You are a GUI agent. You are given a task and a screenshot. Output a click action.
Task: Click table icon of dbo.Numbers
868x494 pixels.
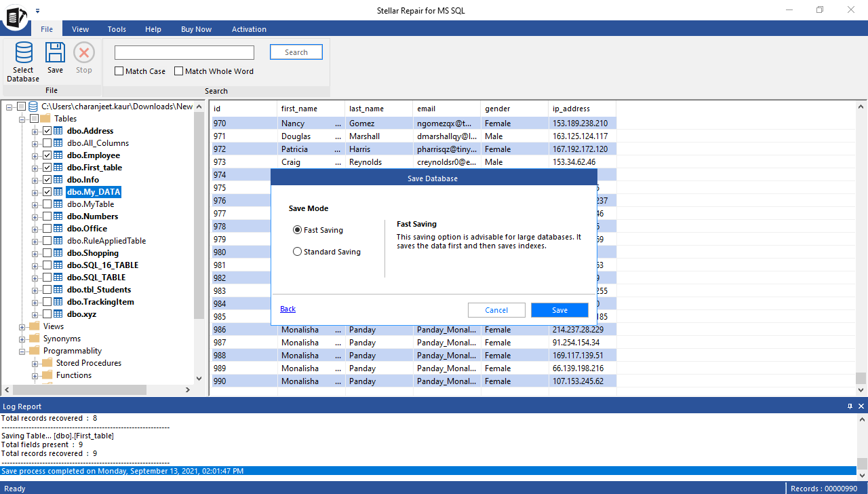tap(59, 216)
